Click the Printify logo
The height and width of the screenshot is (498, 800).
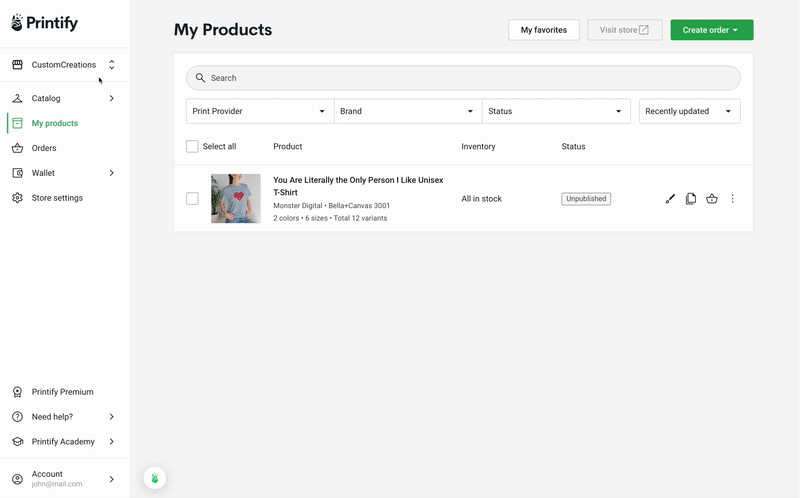point(44,22)
